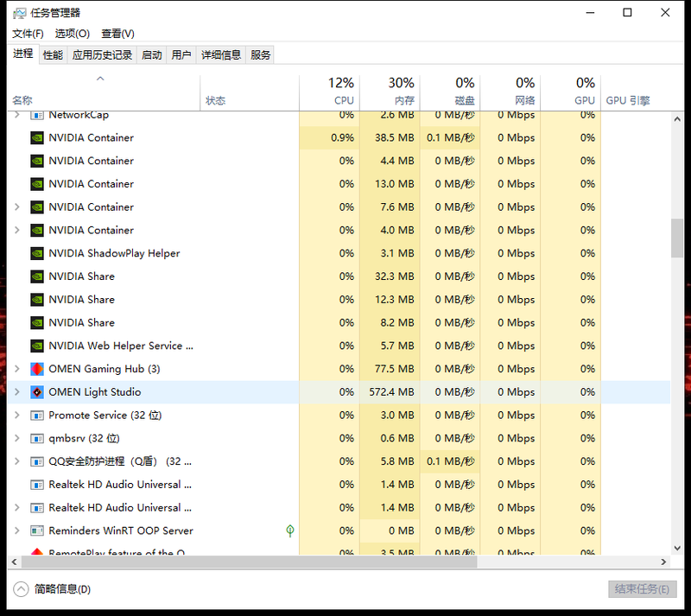Viewport: 691px width, 616px height.
Task: Sort by the 磁盘 column header
Action: pos(450,92)
